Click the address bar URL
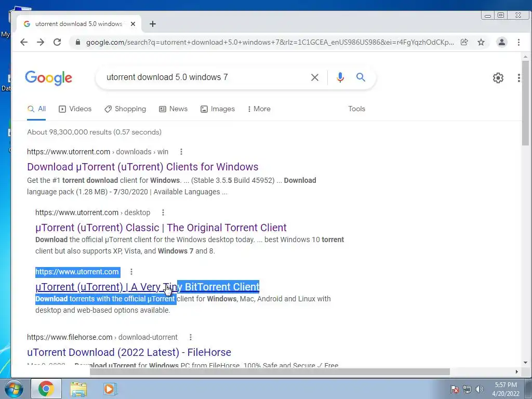The width and height of the screenshot is (532, 399). pyautogui.click(x=270, y=42)
